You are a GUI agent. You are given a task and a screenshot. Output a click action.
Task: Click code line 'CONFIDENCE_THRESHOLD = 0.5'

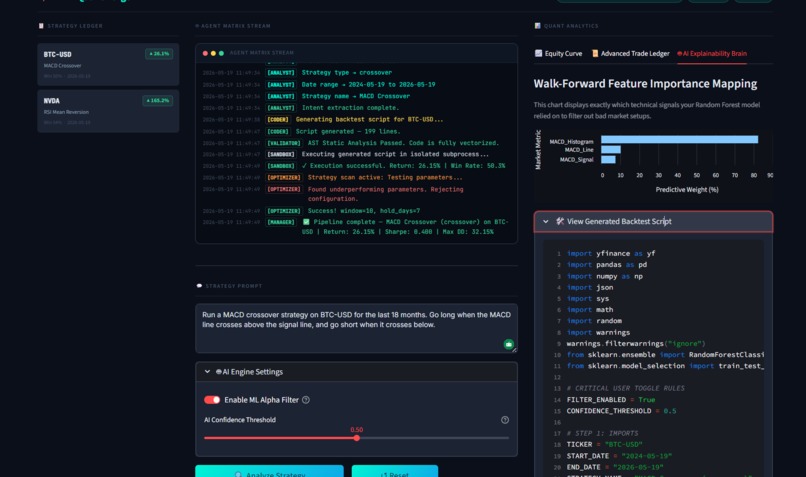(x=621, y=411)
